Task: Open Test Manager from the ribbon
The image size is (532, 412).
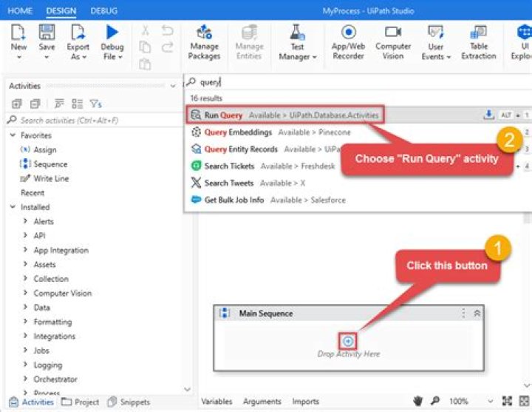Action: [297, 42]
